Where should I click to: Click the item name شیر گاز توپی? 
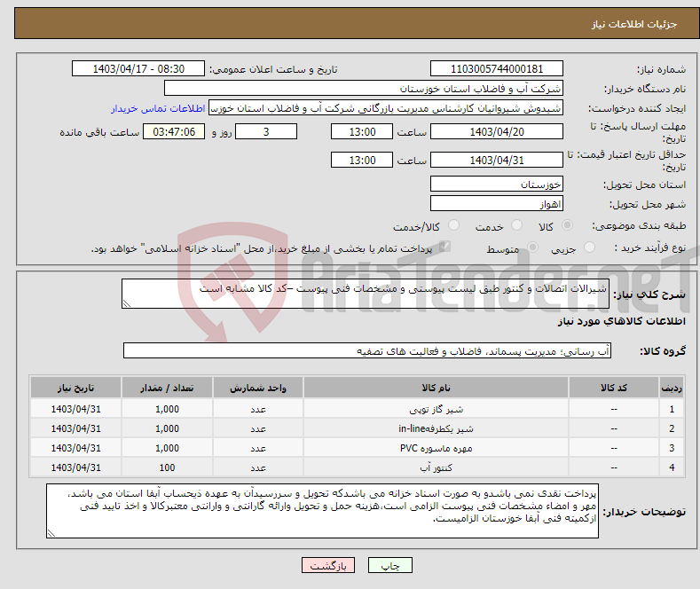pos(437,409)
